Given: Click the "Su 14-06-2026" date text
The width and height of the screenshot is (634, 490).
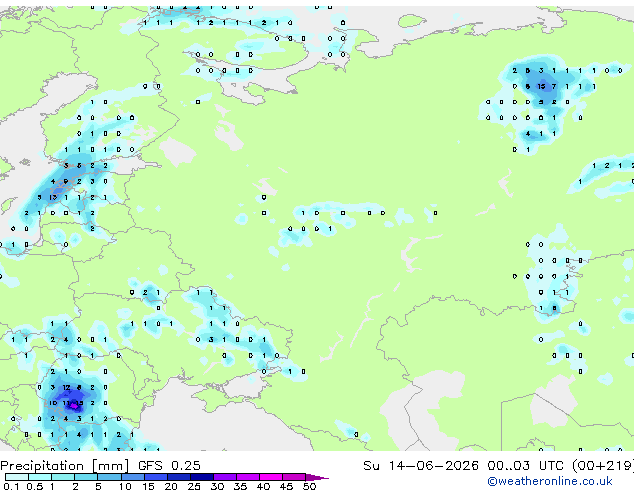Looking at the screenshot, I should pyautogui.click(x=421, y=466).
